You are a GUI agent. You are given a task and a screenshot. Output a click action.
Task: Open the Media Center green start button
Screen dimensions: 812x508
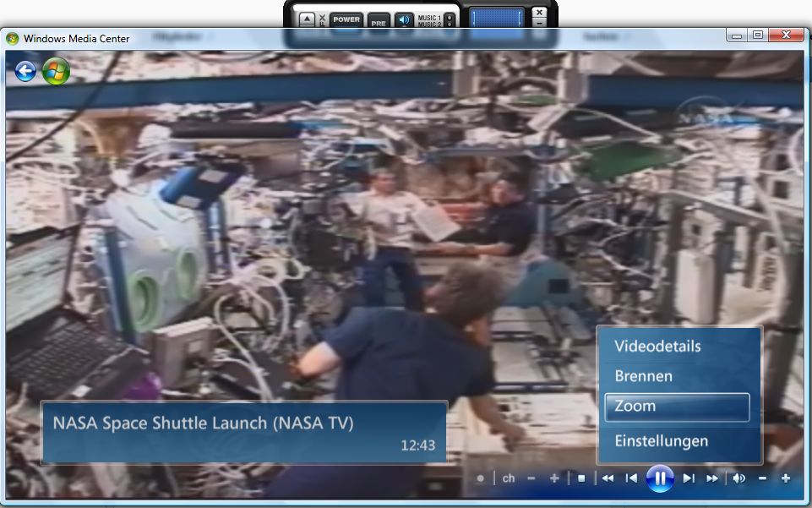click(x=56, y=71)
